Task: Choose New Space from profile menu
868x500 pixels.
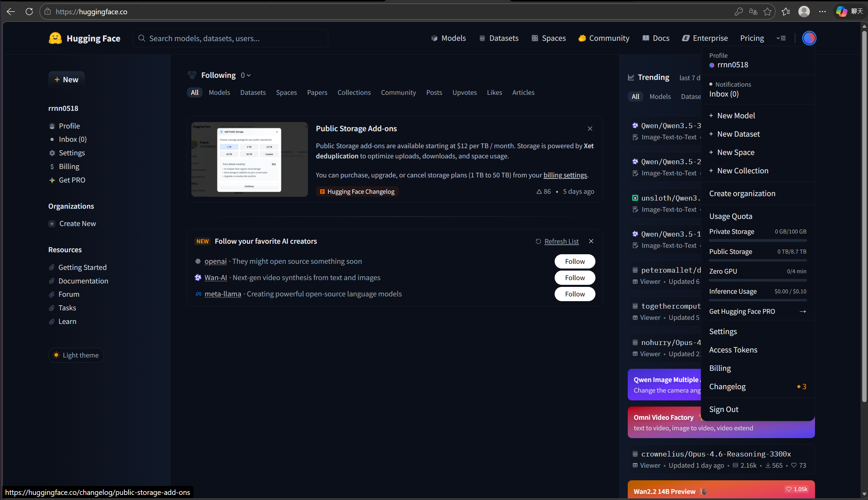Action: point(735,152)
